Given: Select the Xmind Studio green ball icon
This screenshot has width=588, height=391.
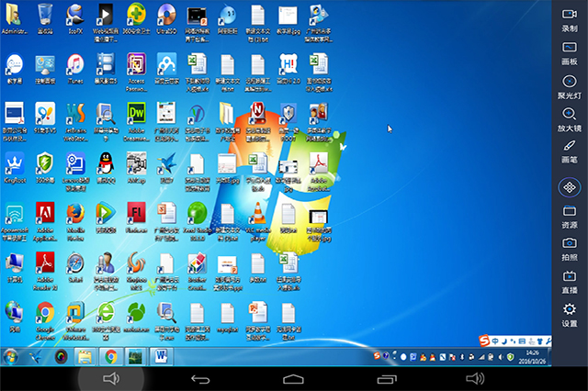Looking at the screenshot, I should click(x=198, y=222).
